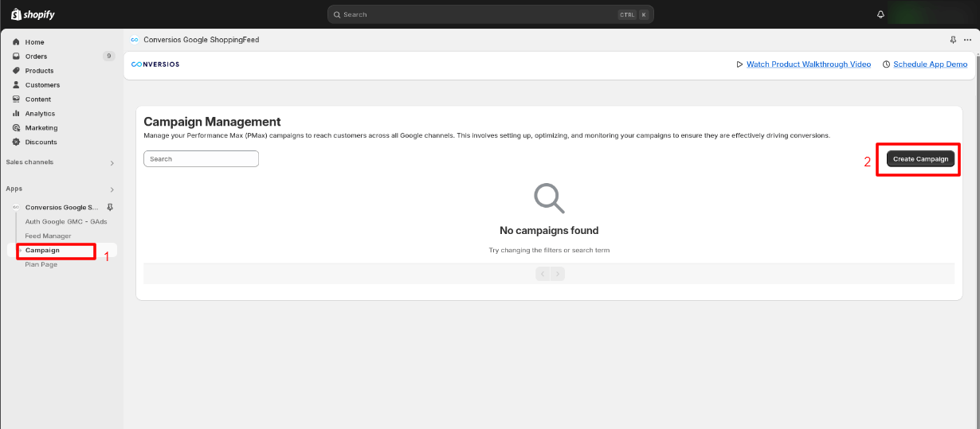Click the Orders count badge 9
The height and width of the screenshot is (429, 980).
click(108, 57)
